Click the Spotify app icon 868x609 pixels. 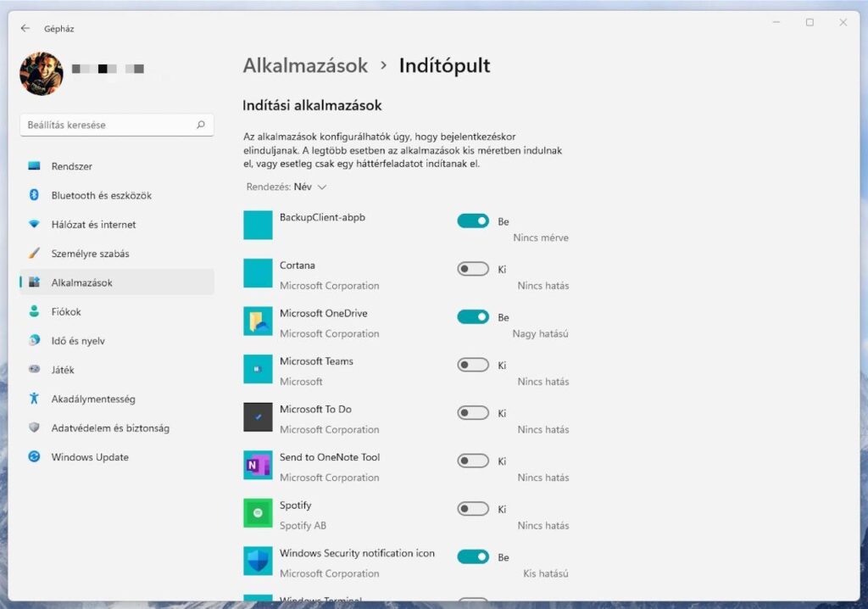[x=258, y=512]
